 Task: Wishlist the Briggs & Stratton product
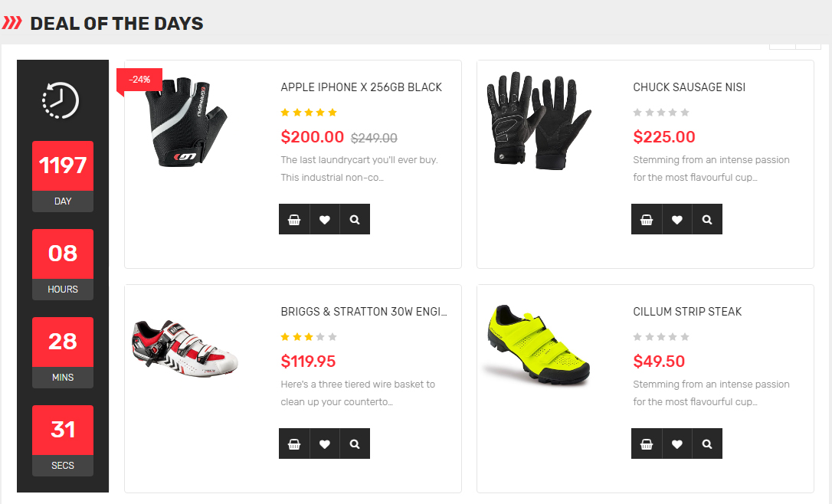point(325,443)
